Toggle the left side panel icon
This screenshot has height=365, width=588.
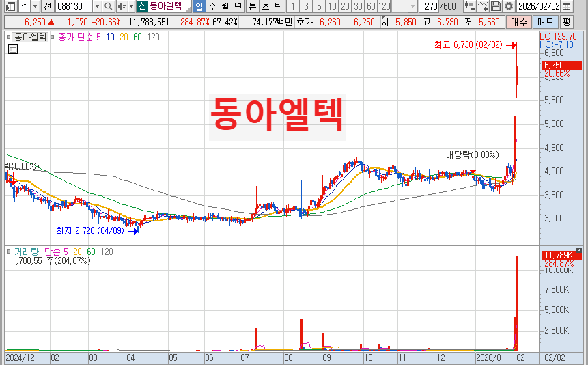click(x=11, y=6)
